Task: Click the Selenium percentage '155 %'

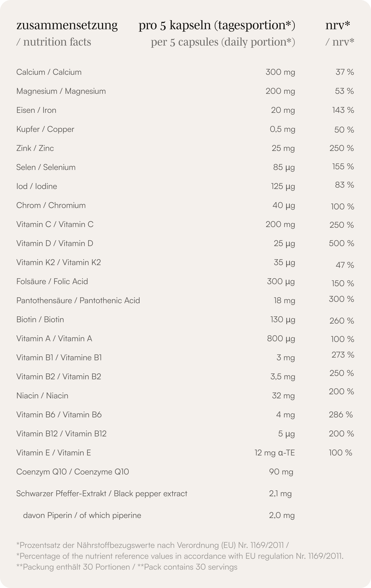Action: pyautogui.click(x=343, y=167)
